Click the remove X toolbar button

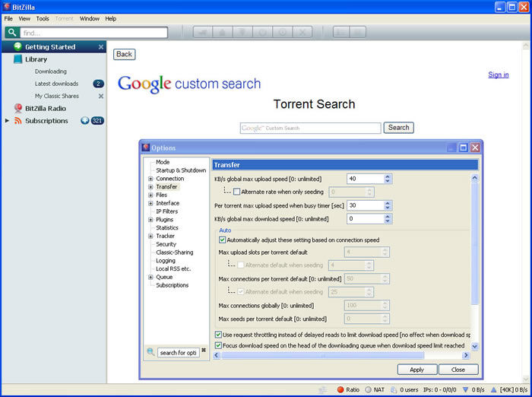(x=302, y=32)
